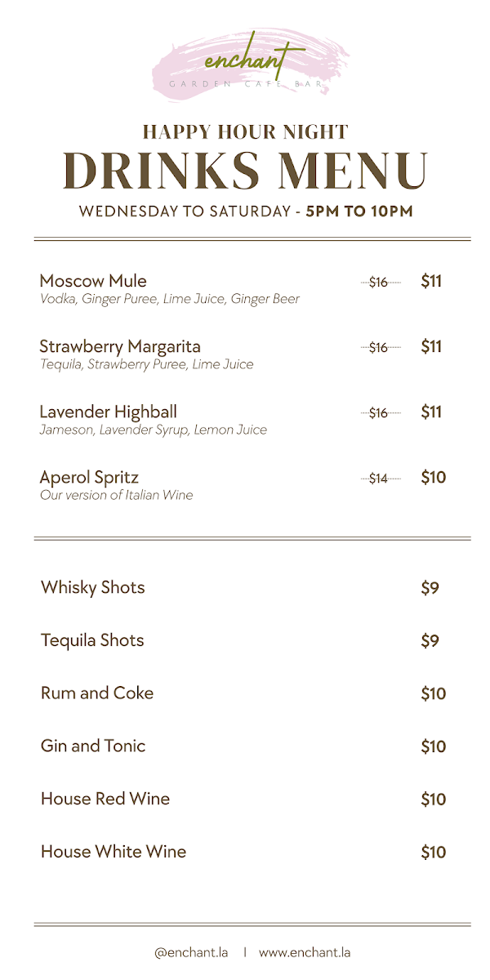Screen dimensions: 490x980
Task: Choose the Rum and Coke item
Action: click(x=97, y=693)
